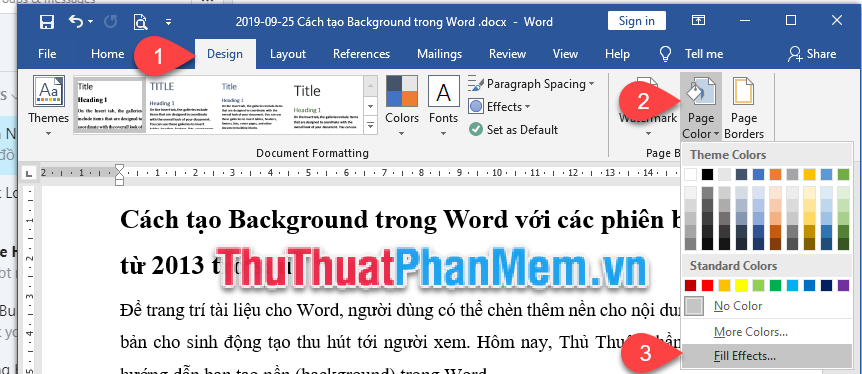The height and width of the screenshot is (374, 862).
Task: Click the Page Color button
Action: pyautogui.click(x=701, y=107)
